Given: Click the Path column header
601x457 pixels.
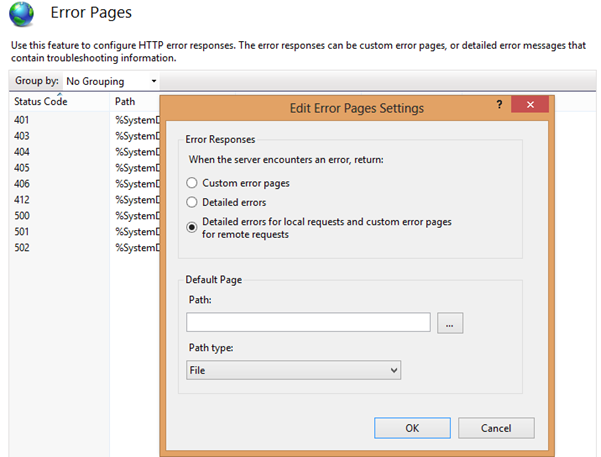Looking at the screenshot, I should click(x=126, y=102).
